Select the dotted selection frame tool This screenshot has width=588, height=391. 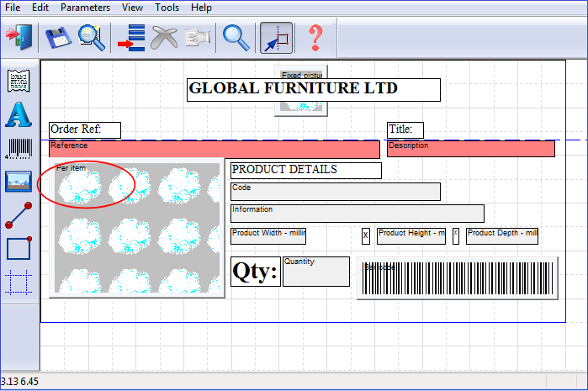19,282
